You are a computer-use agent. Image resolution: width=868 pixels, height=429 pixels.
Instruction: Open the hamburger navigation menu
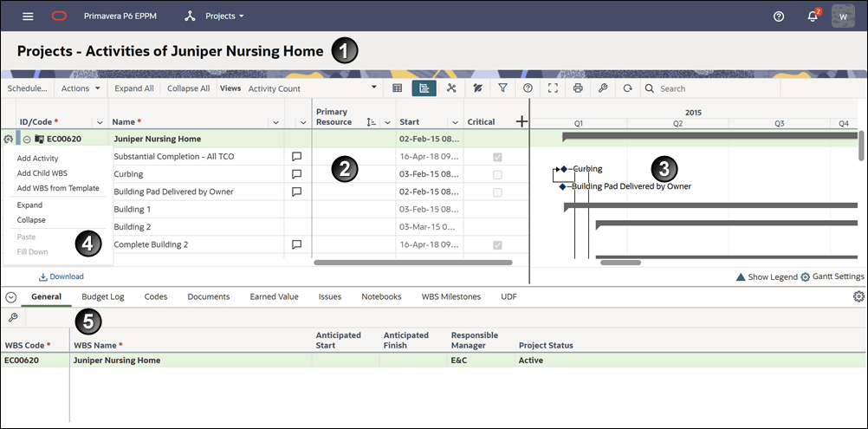click(x=28, y=16)
